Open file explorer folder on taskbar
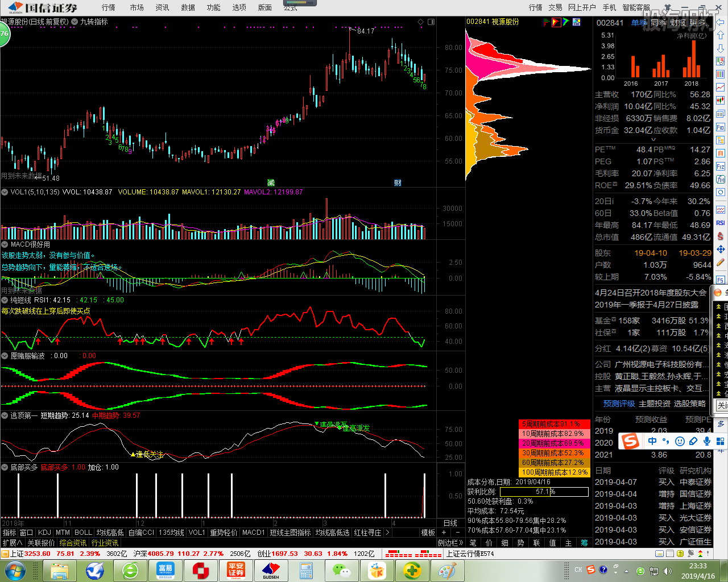Image resolution: width=728 pixels, height=582 pixels. (x=59, y=570)
